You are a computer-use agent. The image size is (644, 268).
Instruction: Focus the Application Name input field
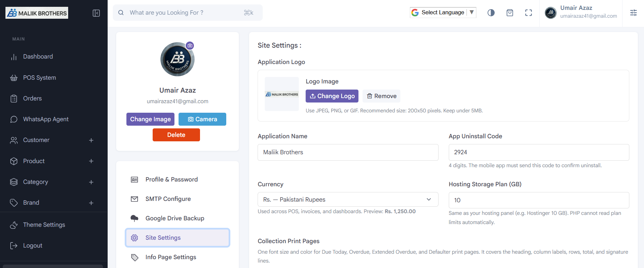tap(348, 152)
